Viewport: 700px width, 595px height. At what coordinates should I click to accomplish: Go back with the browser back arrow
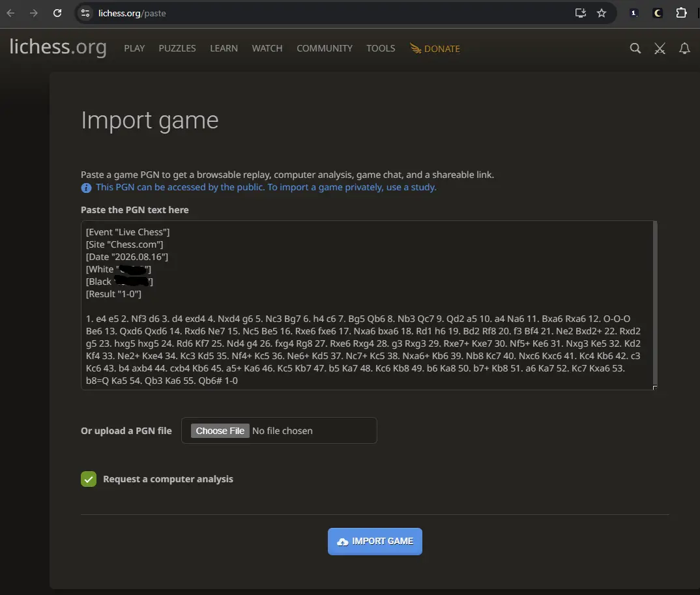click(x=10, y=13)
